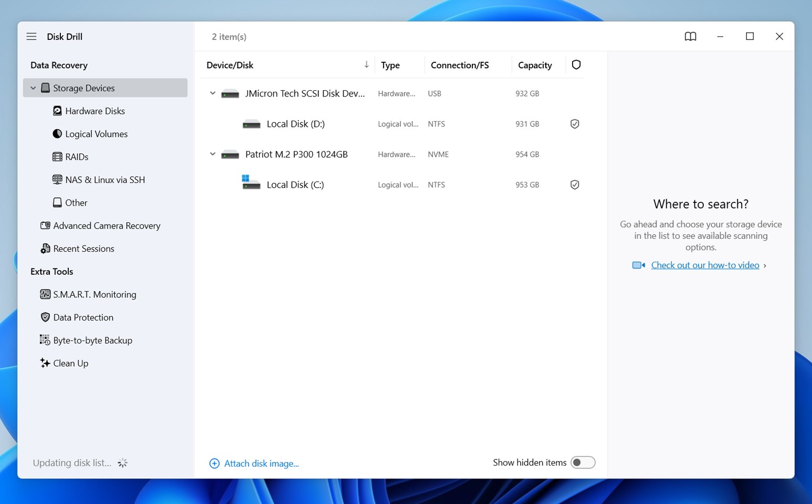Click the protection shield column header

576,65
